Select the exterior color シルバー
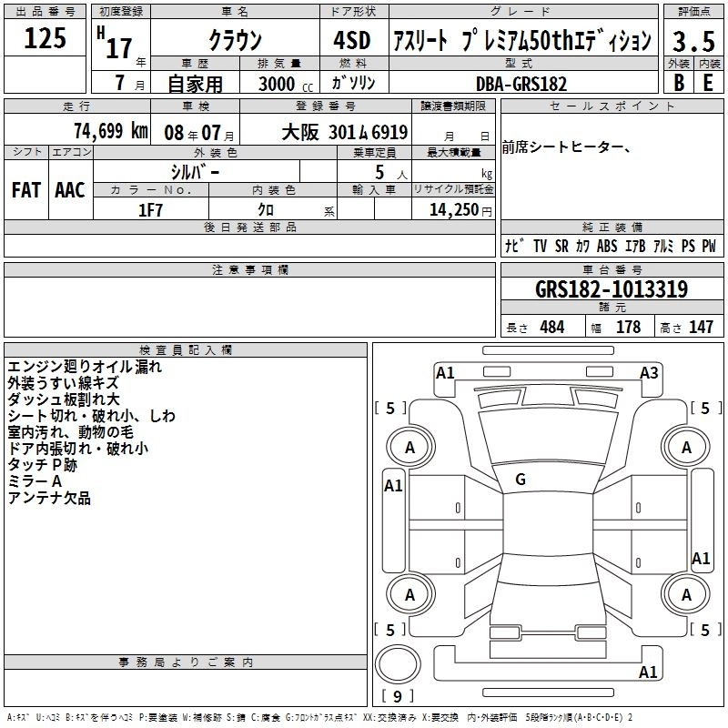Screen dimensions: 728x728 point(195,172)
